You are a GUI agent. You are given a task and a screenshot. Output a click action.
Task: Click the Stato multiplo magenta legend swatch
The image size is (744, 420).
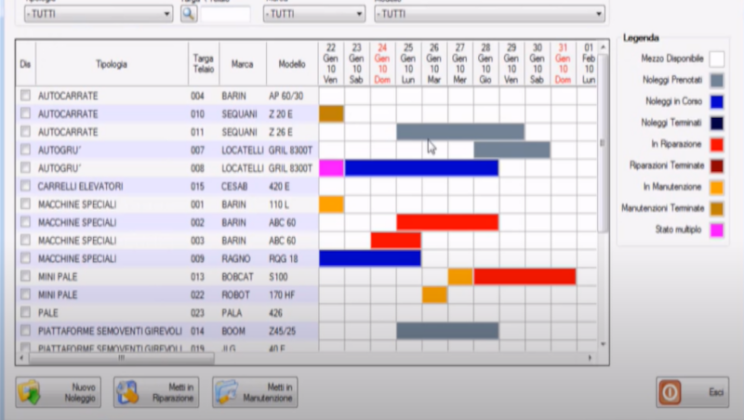(717, 229)
